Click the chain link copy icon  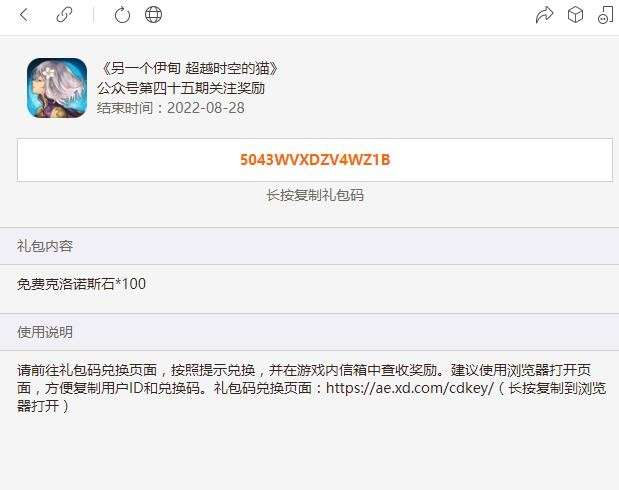64,15
